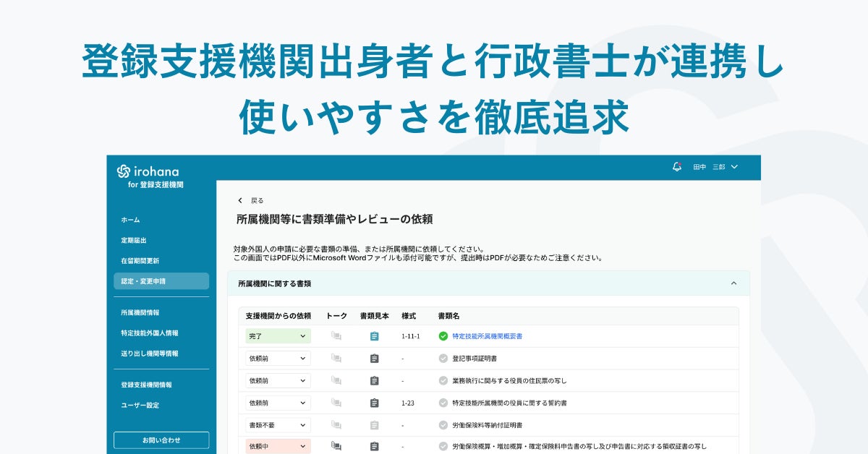Click the お問い合わせ button
868x454 pixels.
pos(161,440)
